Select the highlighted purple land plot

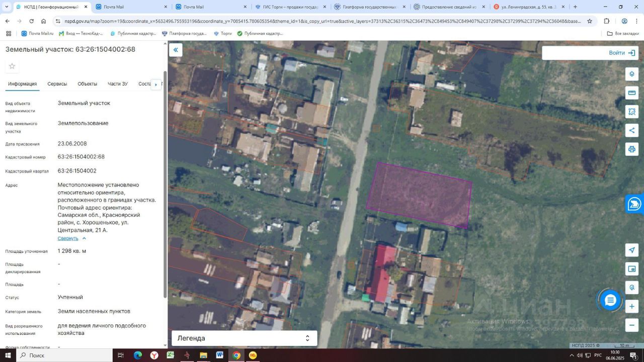[x=419, y=195]
